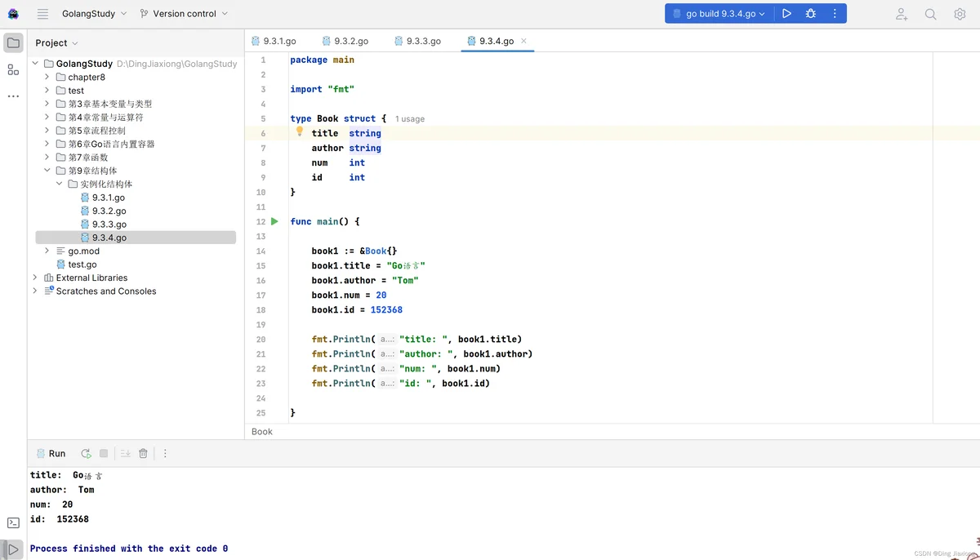The width and height of the screenshot is (980, 560).
Task: Switch to 9.3.2.go editor tab
Action: click(345, 41)
